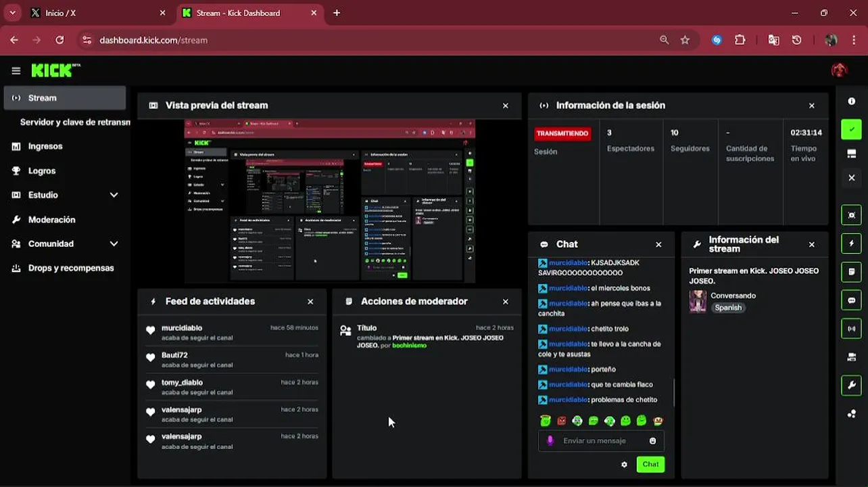This screenshot has width=868, height=487.
Task: Click the HD camera icon in right toolbar
Action: 852,357
